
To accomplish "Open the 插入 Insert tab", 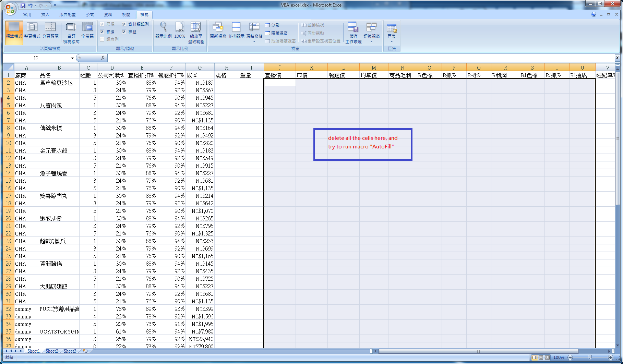I will 45,14.
